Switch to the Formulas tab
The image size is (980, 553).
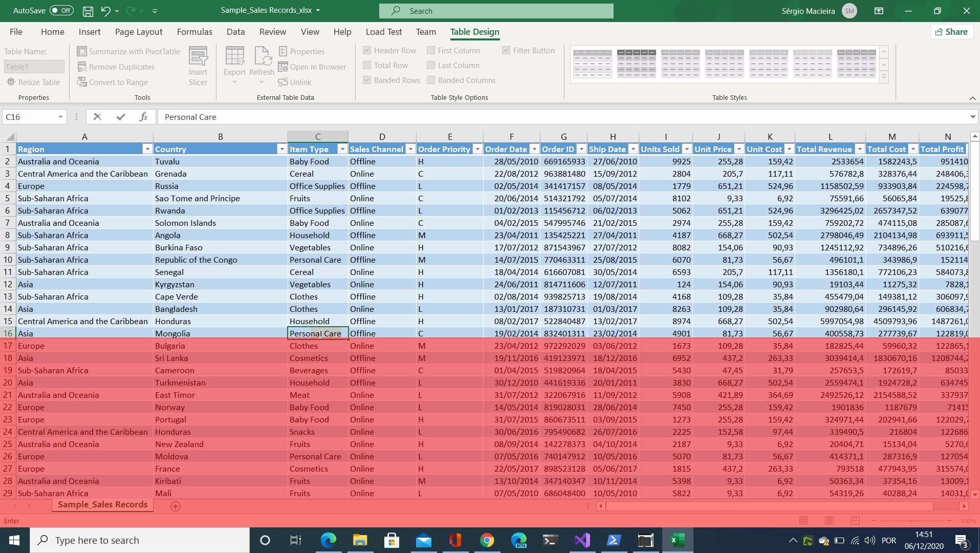[x=194, y=32]
